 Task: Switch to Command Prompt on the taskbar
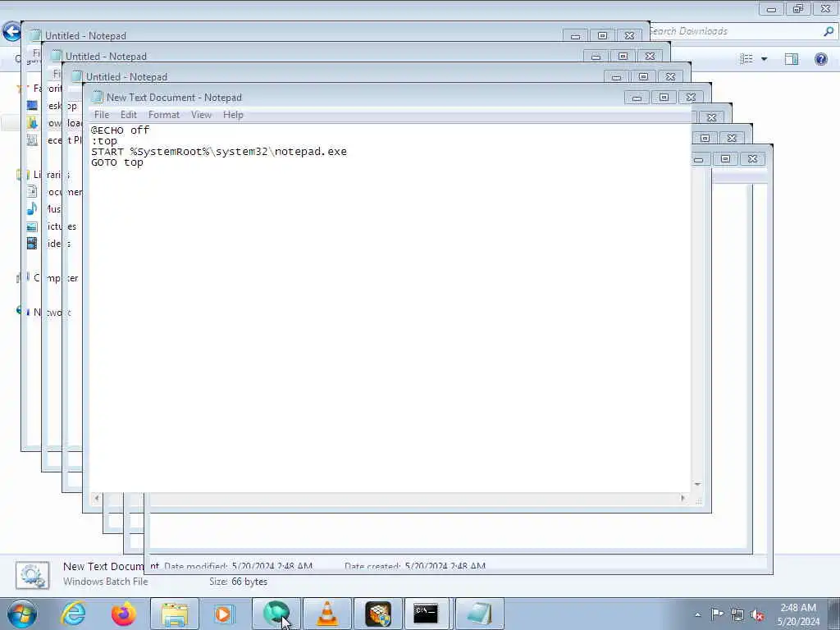427,614
